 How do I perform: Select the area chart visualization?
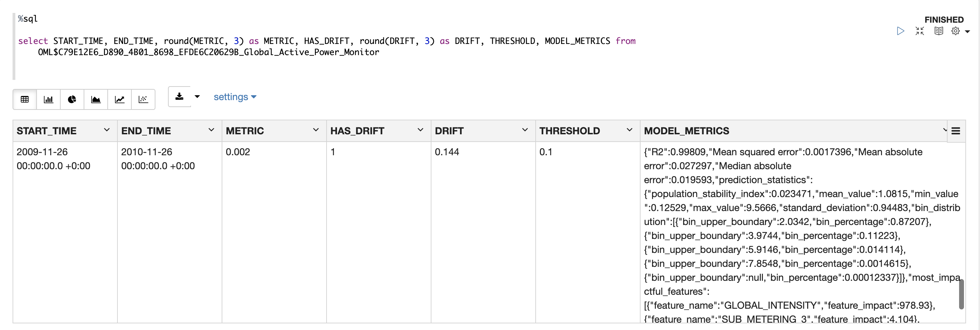pyautogui.click(x=96, y=99)
